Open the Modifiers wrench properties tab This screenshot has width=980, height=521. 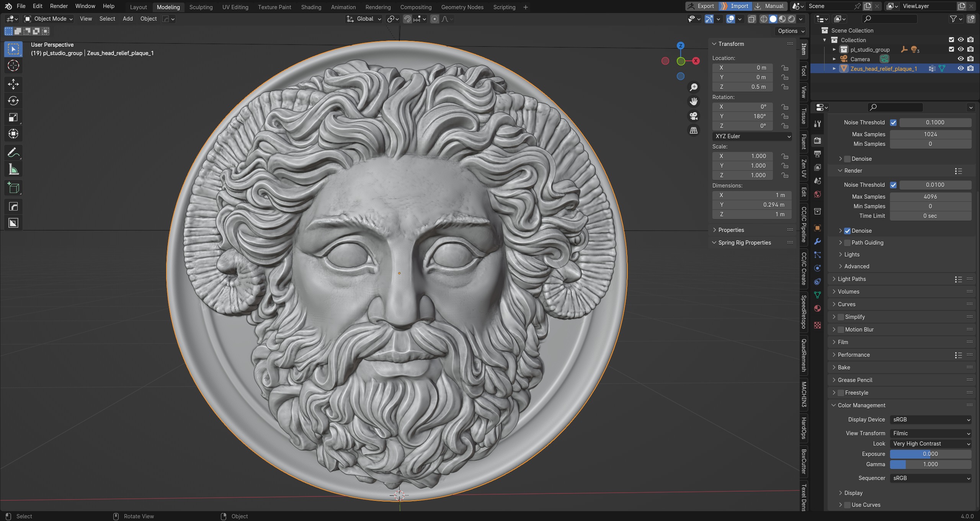[817, 241]
